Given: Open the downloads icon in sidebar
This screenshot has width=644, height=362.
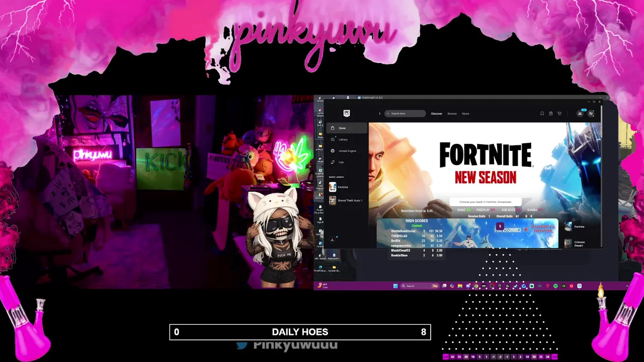Looking at the screenshot, I should pyautogui.click(x=332, y=240).
